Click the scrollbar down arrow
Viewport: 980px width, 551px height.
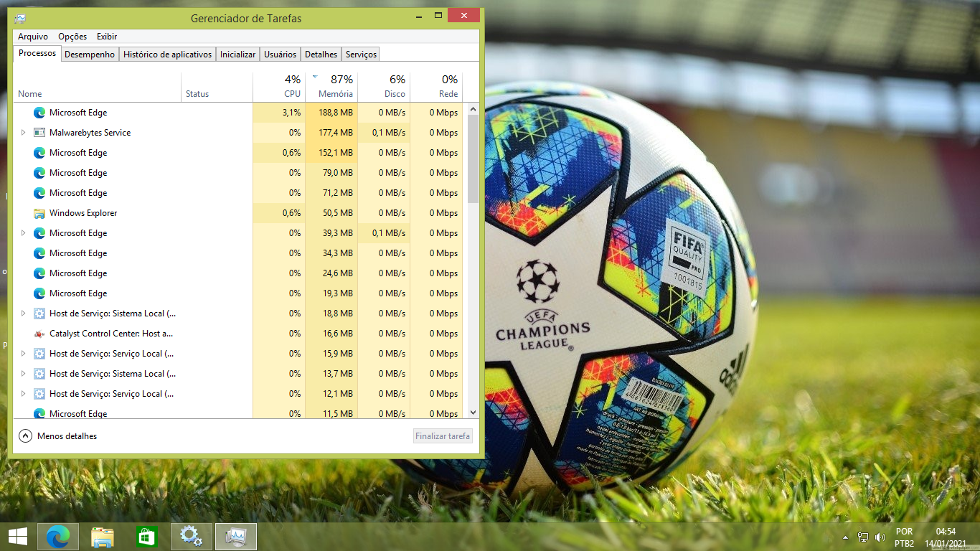pyautogui.click(x=473, y=413)
